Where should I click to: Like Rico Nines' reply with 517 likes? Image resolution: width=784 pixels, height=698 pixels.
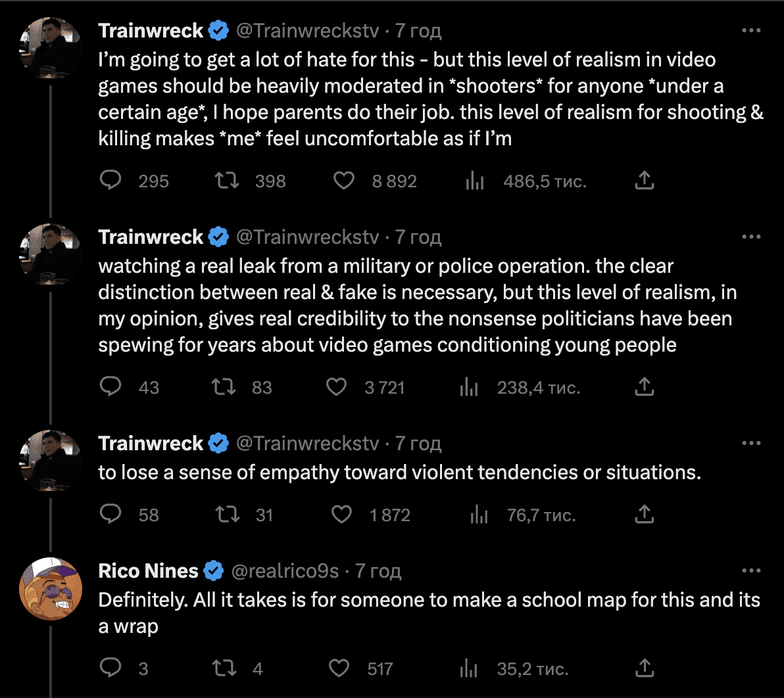[x=339, y=668]
